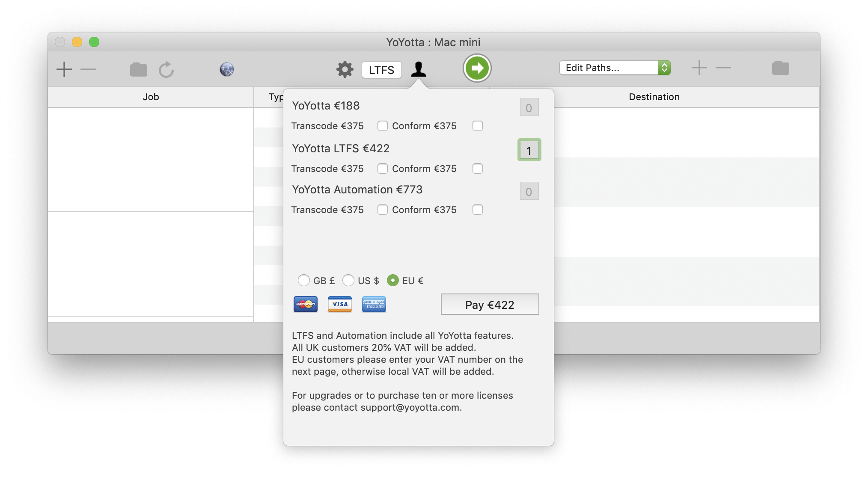Screen dimensions: 868x480
Task: Click the YoYotta LTFS €422 quantity field
Action: 529,150
